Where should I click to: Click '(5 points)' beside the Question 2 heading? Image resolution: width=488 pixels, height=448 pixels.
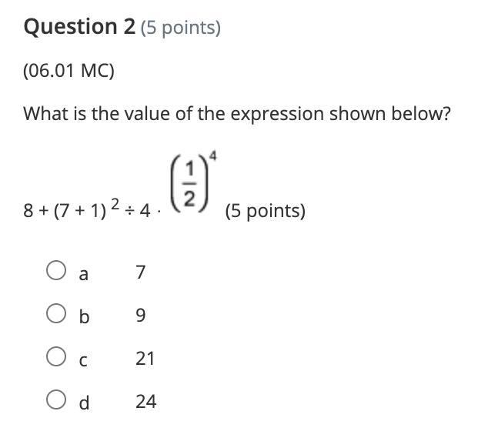[180, 28]
